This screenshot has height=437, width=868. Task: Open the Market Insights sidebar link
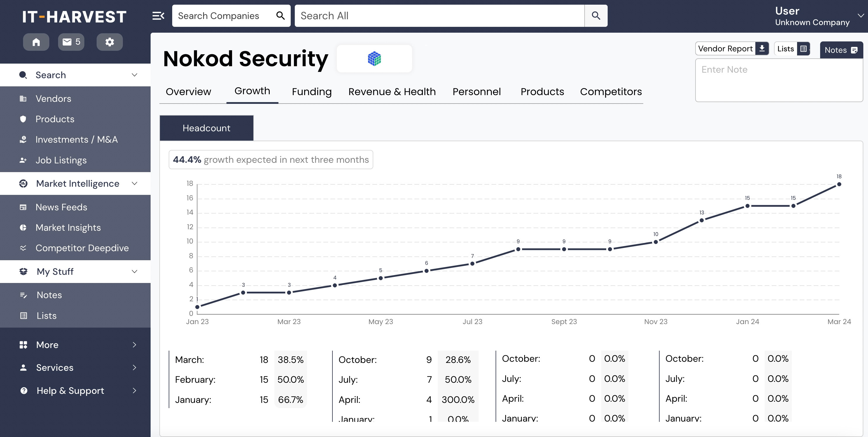(68, 228)
